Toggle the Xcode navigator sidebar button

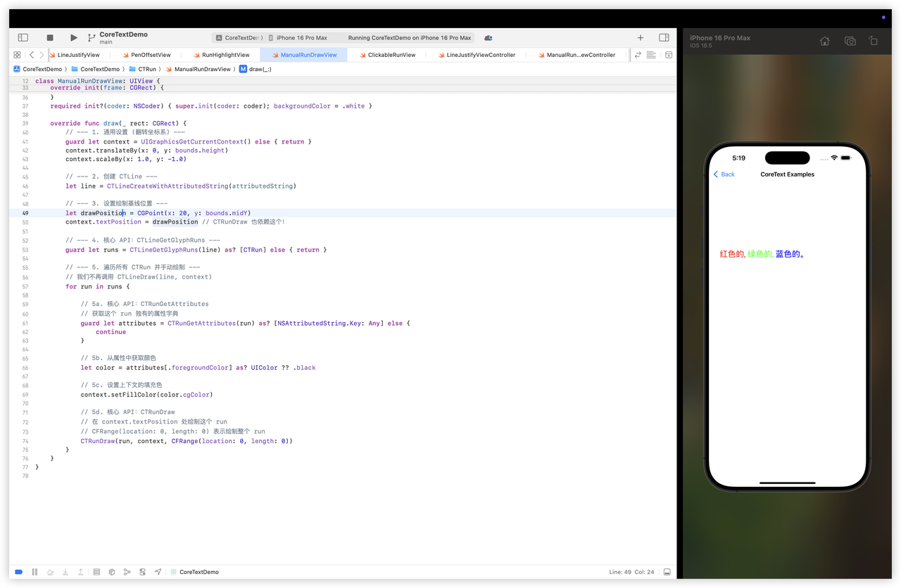[23, 38]
